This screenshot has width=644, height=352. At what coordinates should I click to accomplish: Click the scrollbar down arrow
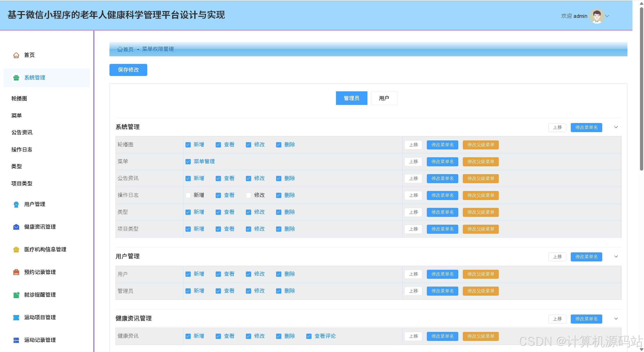tap(642, 349)
